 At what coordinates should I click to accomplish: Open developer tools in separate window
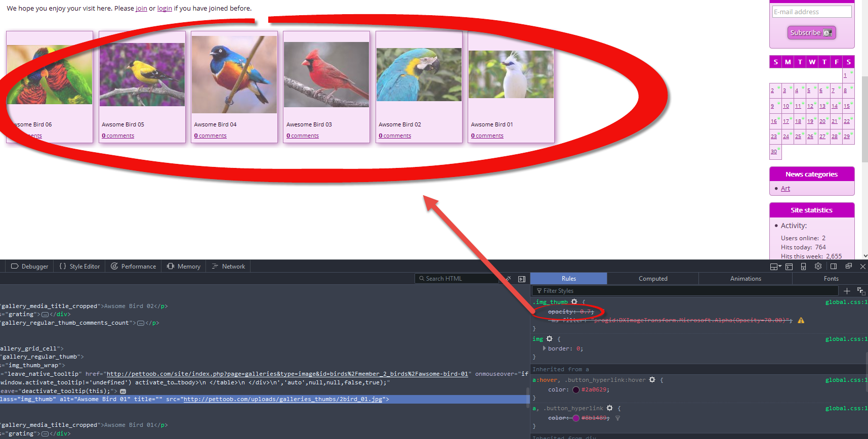(x=848, y=266)
